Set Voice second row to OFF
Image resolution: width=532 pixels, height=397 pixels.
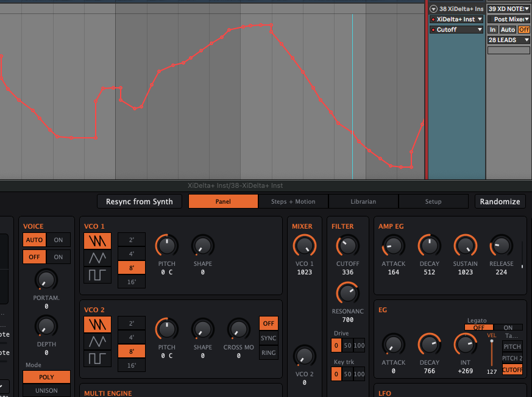tap(34, 257)
